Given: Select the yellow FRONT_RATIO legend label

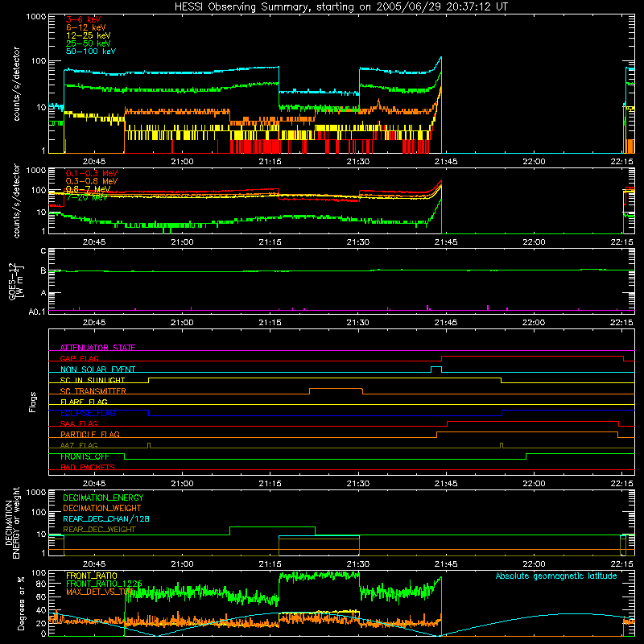Looking at the screenshot, I should tap(92, 576).
